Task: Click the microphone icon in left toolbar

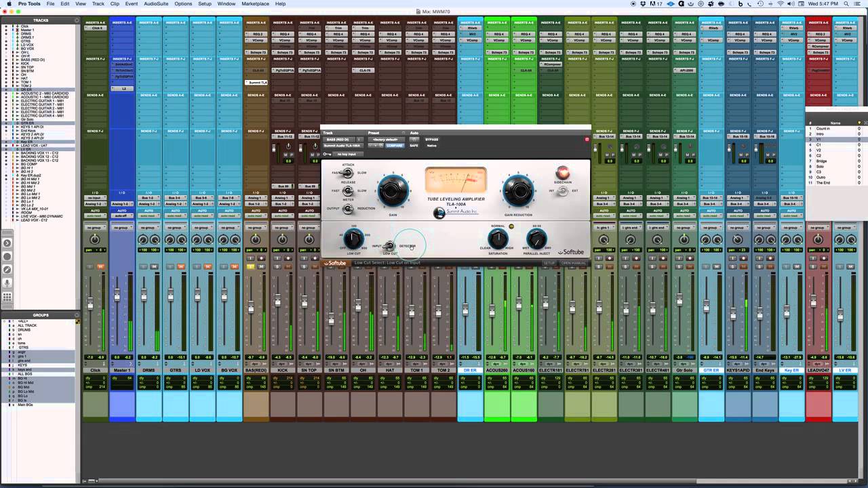Action: 7,283
